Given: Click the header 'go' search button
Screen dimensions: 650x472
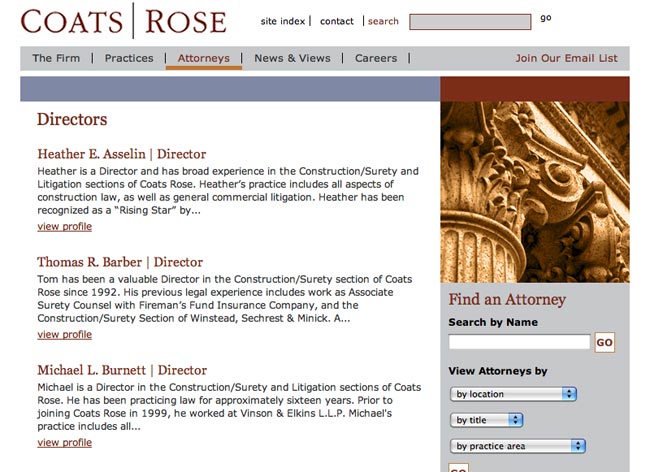Looking at the screenshot, I should click(x=546, y=18).
